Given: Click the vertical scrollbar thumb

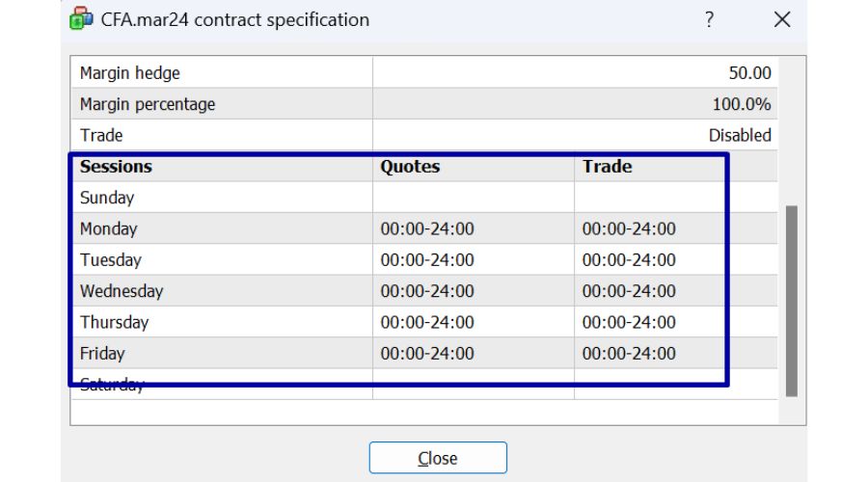Looking at the screenshot, I should [x=792, y=299].
